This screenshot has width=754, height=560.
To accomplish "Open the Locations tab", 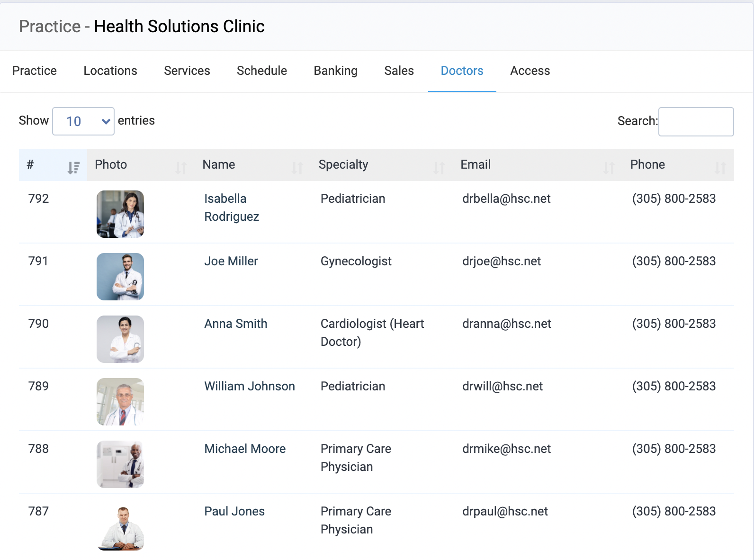I will 110,71.
